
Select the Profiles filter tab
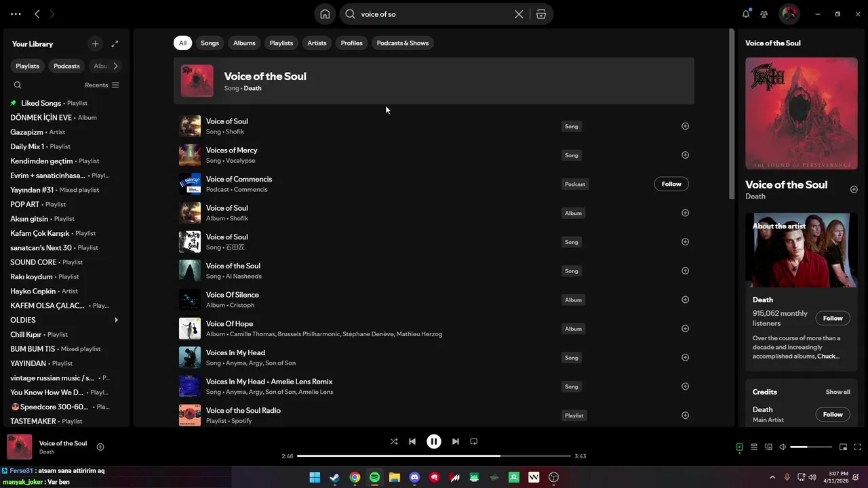coord(351,43)
